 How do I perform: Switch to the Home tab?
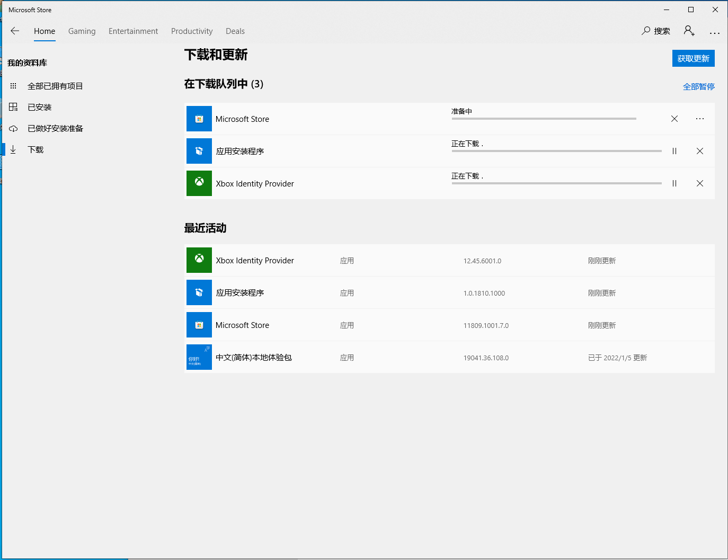click(x=45, y=31)
